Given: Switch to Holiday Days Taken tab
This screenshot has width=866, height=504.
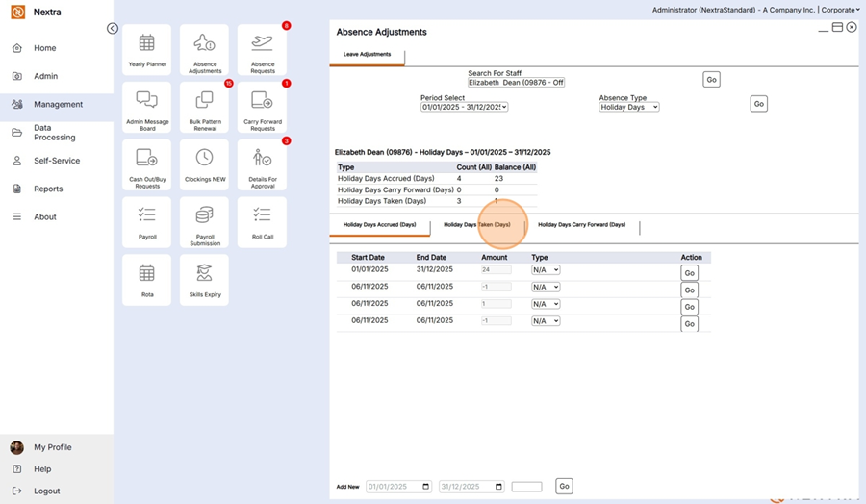Looking at the screenshot, I should (x=477, y=225).
